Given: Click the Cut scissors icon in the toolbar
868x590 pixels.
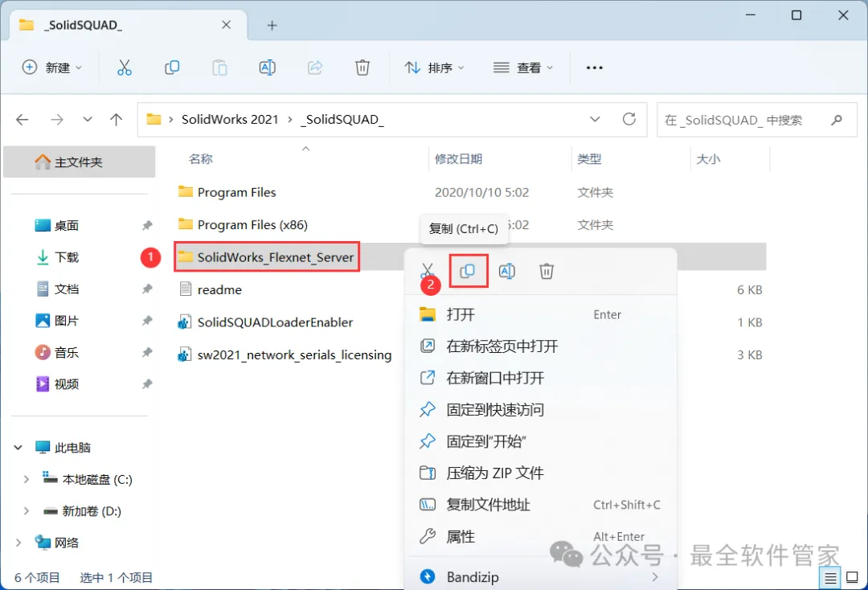Looking at the screenshot, I should coord(125,68).
